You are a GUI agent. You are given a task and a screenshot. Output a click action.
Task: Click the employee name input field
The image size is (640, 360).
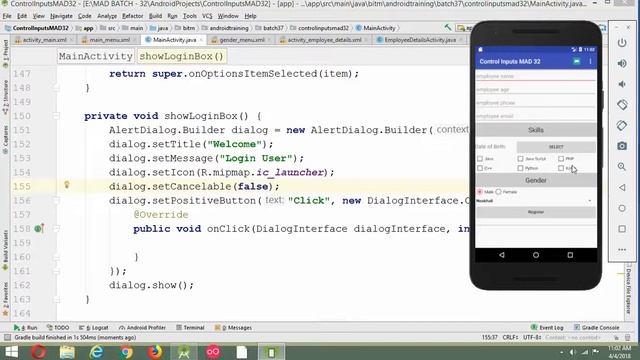pos(536,76)
